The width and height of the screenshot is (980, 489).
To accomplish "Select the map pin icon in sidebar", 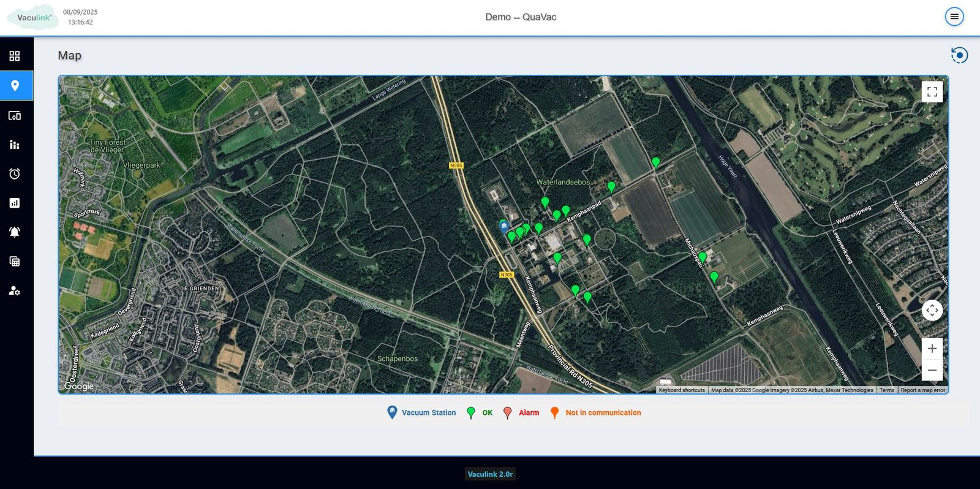I will pyautogui.click(x=15, y=86).
